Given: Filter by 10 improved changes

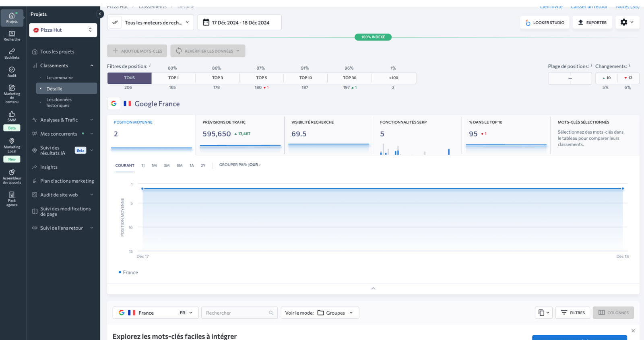Looking at the screenshot, I should pos(606,78).
